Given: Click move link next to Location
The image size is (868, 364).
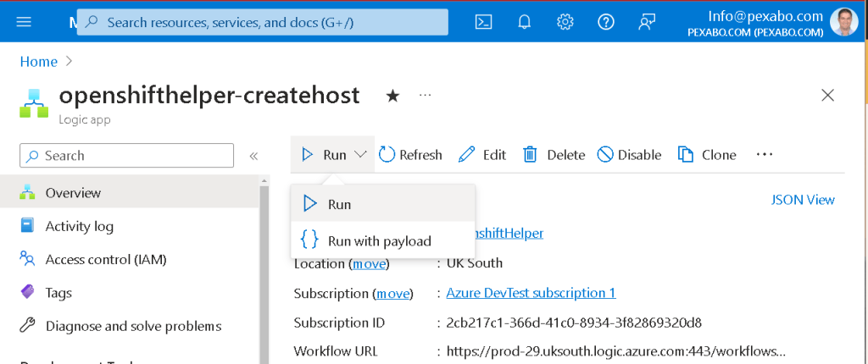Looking at the screenshot, I should pyautogui.click(x=370, y=263).
